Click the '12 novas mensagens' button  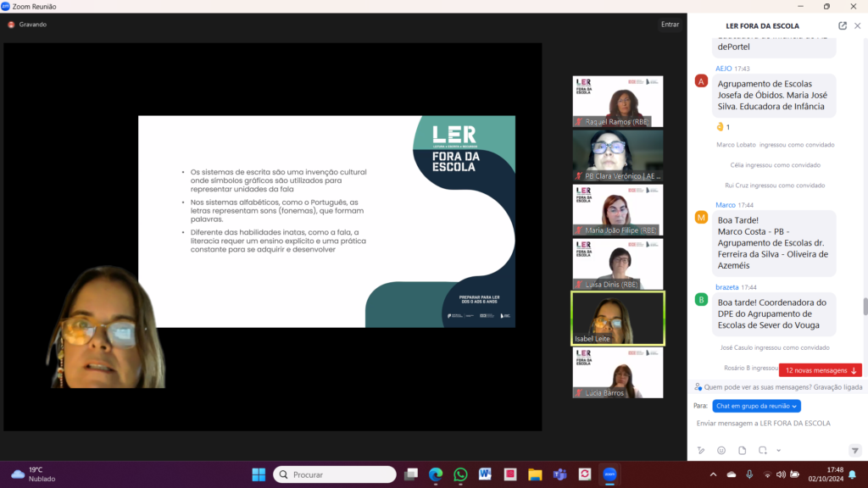(x=820, y=370)
